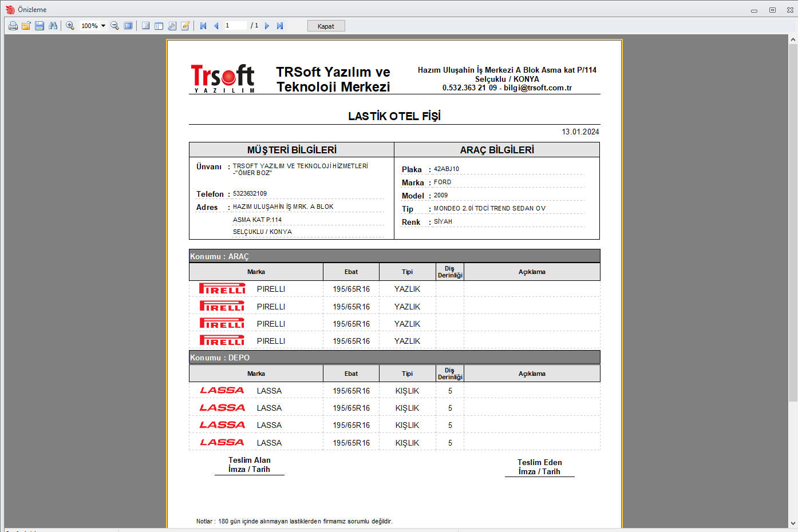798x532 pixels.
Task: Click the address line 'ASMA KAT P:114'
Action: point(257,220)
